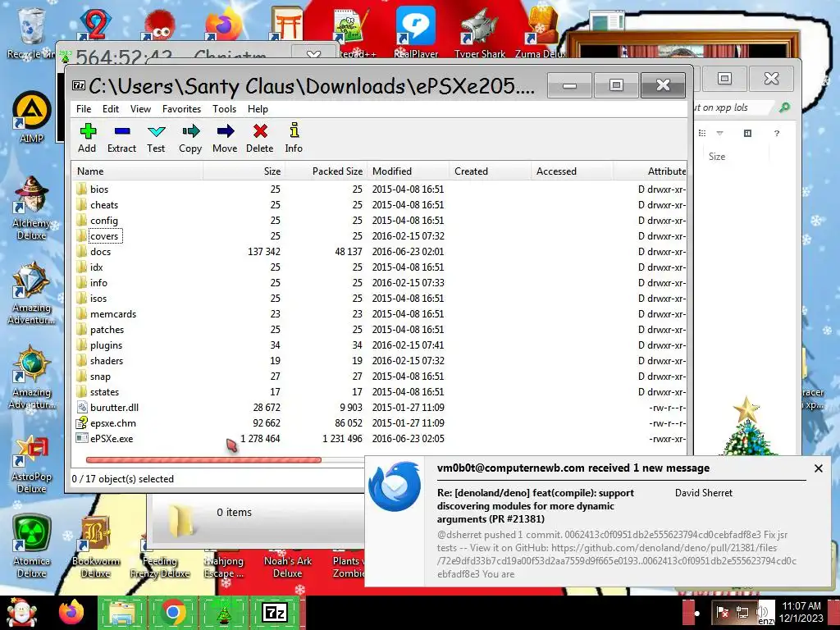Viewport: 840px width, 630px height.
Task: Click the 7-Zip taskbar button
Action: point(274,612)
